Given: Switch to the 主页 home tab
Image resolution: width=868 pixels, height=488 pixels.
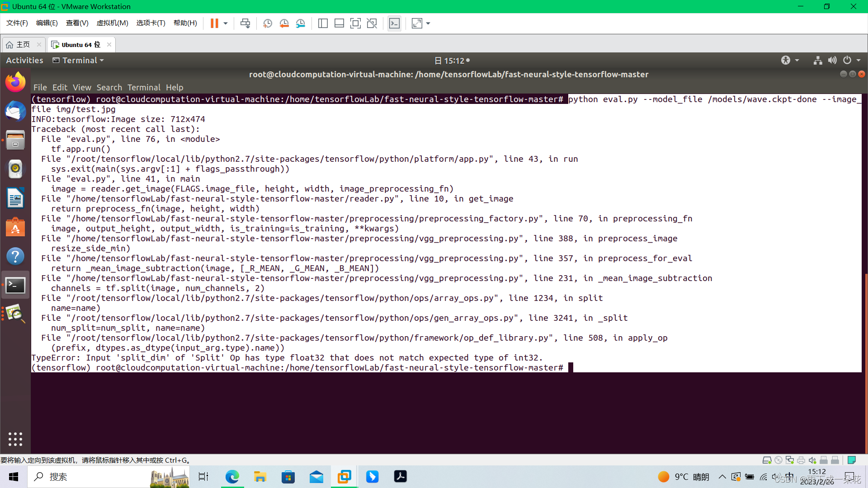Looking at the screenshot, I should [23, 44].
